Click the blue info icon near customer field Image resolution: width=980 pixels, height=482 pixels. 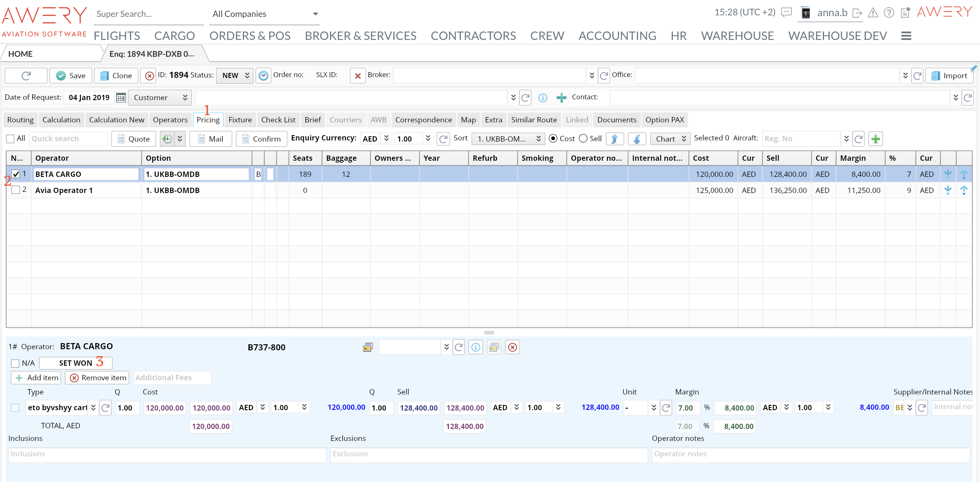click(543, 98)
